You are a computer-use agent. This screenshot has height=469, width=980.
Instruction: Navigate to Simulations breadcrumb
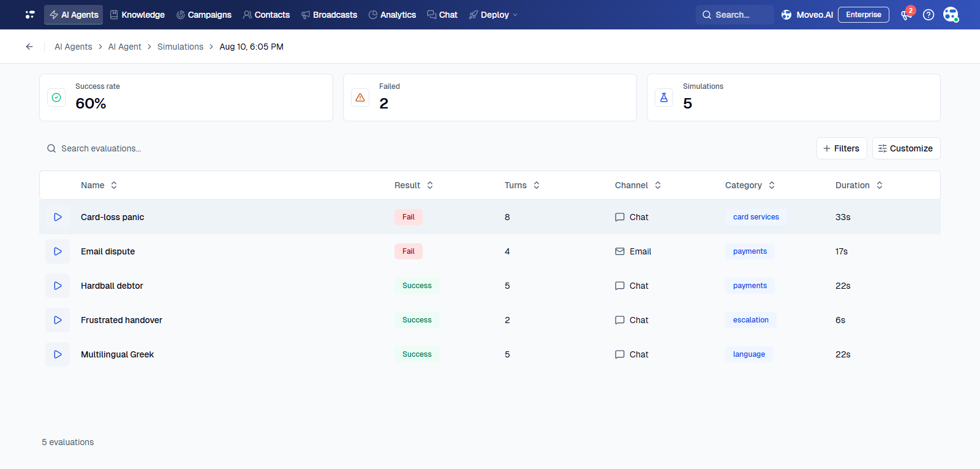[180, 47]
